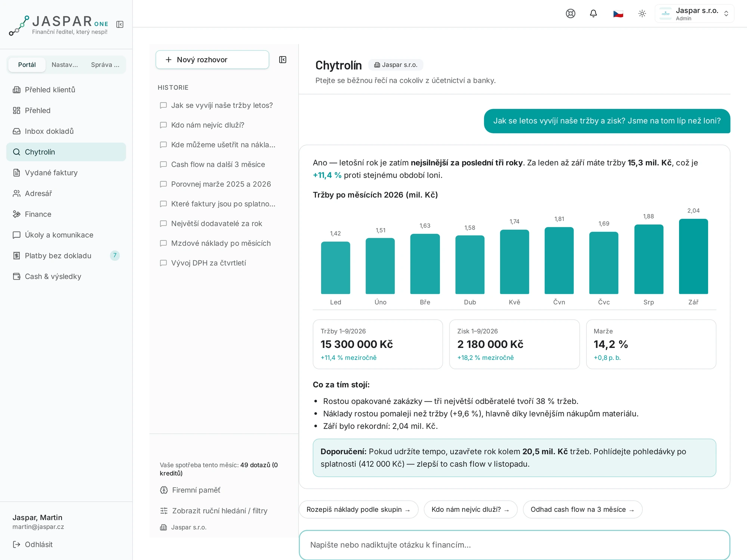This screenshot has height=560, width=747.
Task: Click the Jaspar s.r.o. company chip beside Chytrolín
Action: point(396,65)
